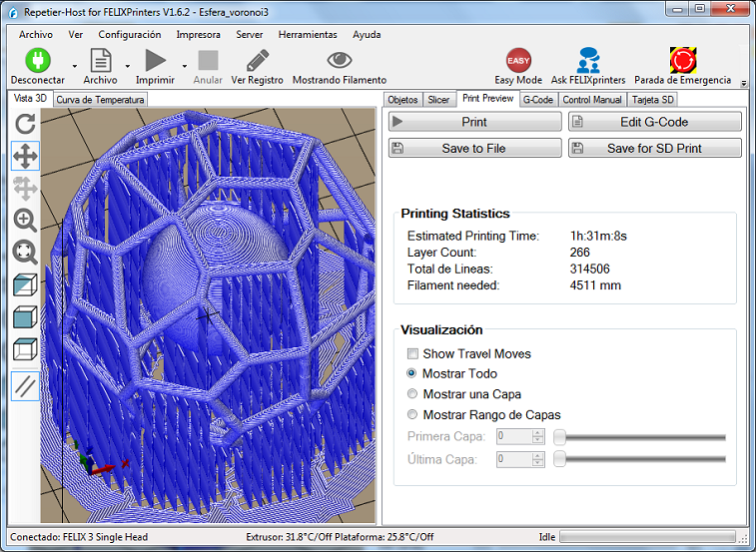This screenshot has height=552, width=756.
Task: Open the Ver menu
Action: (x=76, y=35)
